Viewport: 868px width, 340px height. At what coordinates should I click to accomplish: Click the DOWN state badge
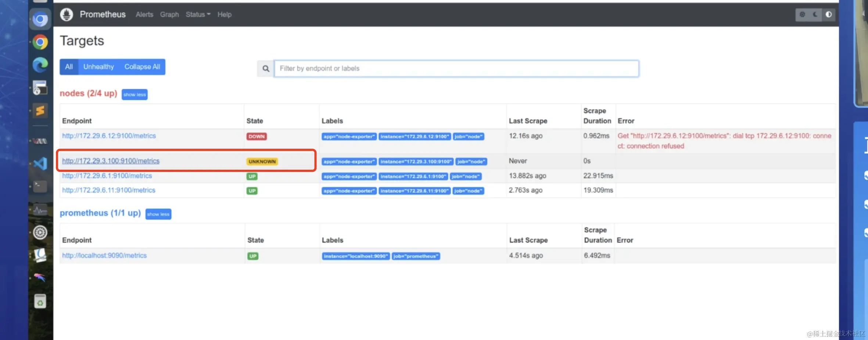click(x=257, y=137)
